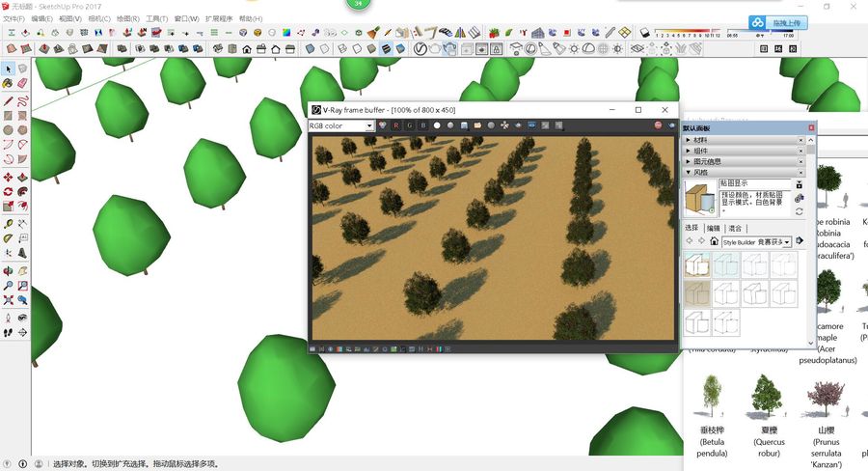Click the cloud upload icon
Viewport: 868px width, 471px height.
coord(758,23)
